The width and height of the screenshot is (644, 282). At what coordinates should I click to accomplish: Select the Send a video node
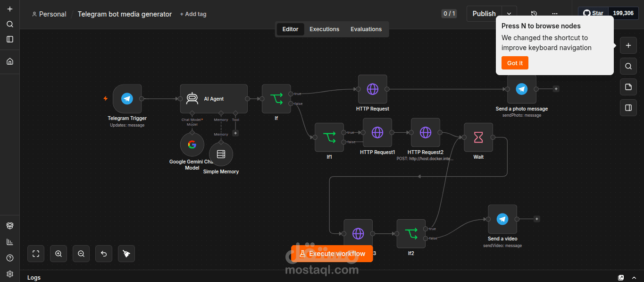pyautogui.click(x=502, y=219)
